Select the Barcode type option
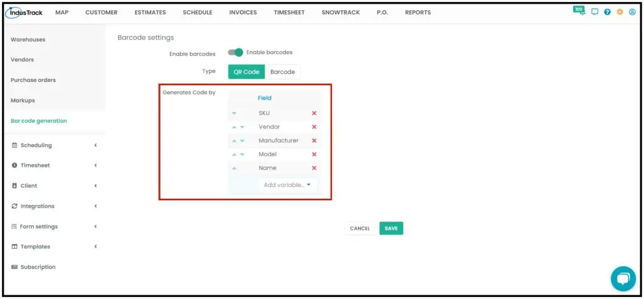 (x=282, y=72)
